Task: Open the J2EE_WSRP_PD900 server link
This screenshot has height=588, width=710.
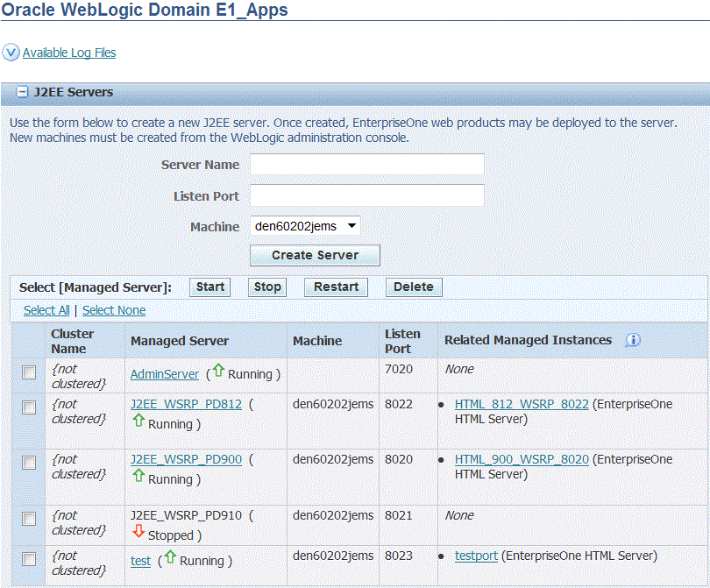Action: click(x=186, y=459)
